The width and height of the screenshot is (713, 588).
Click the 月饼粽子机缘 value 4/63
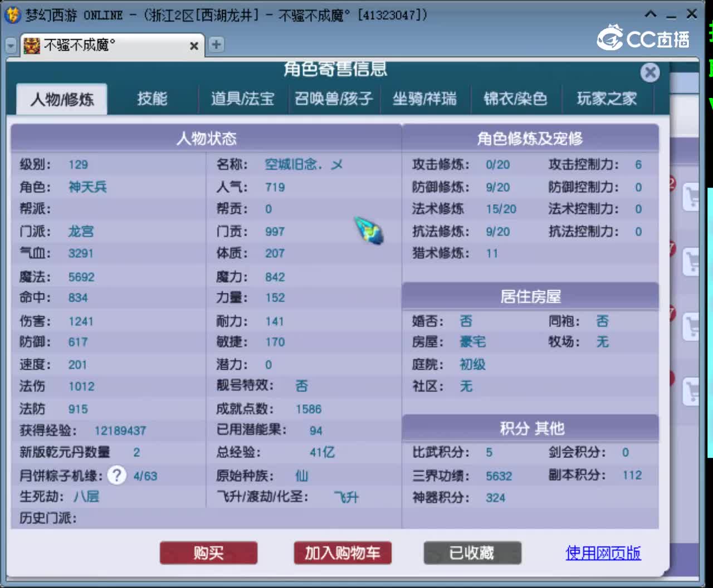(x=145, y=476)
